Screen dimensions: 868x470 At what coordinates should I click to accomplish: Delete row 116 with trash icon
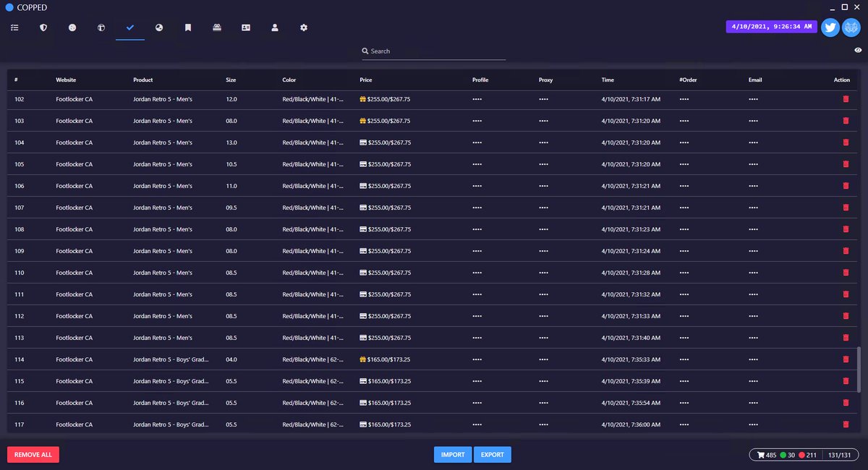(x=846, y=403)
